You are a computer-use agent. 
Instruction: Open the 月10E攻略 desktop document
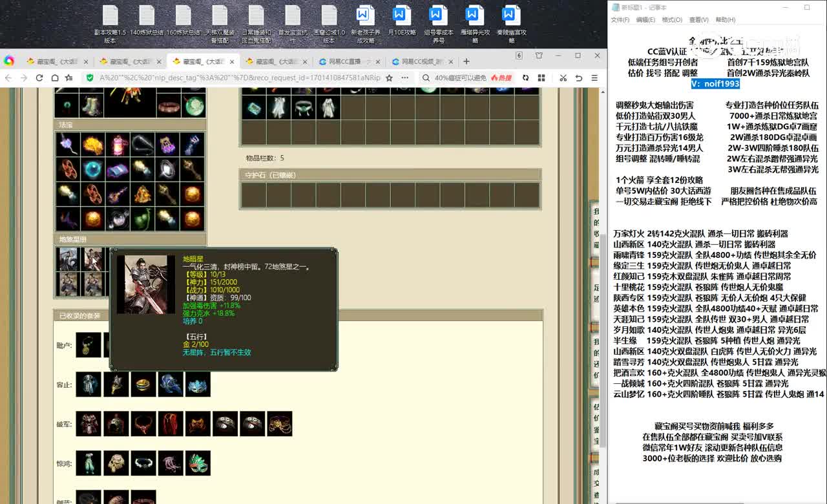point(402,21)
